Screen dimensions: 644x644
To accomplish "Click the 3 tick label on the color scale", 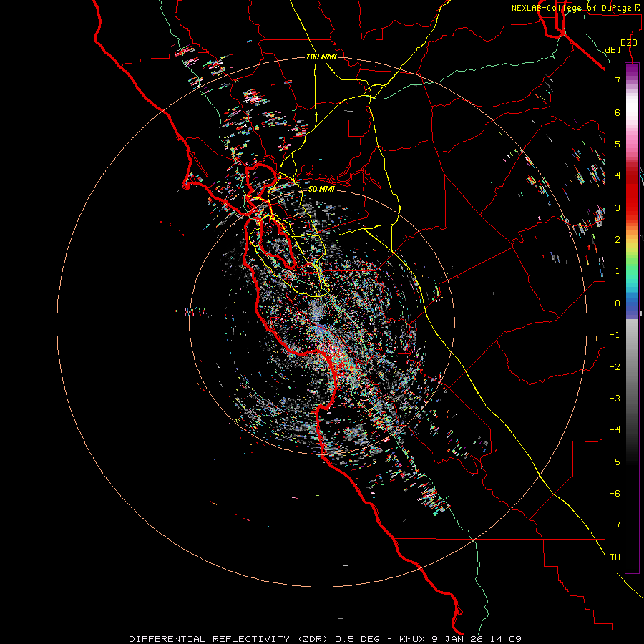I will pyautogui.click(x=618, y=208).
